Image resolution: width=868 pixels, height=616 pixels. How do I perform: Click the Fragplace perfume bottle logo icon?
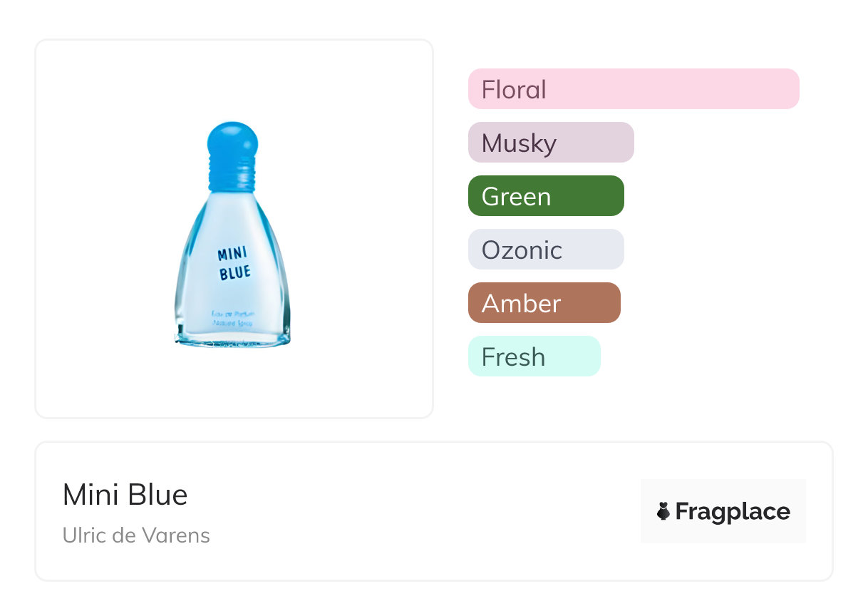pyautogui.click(x=663, y=511)
